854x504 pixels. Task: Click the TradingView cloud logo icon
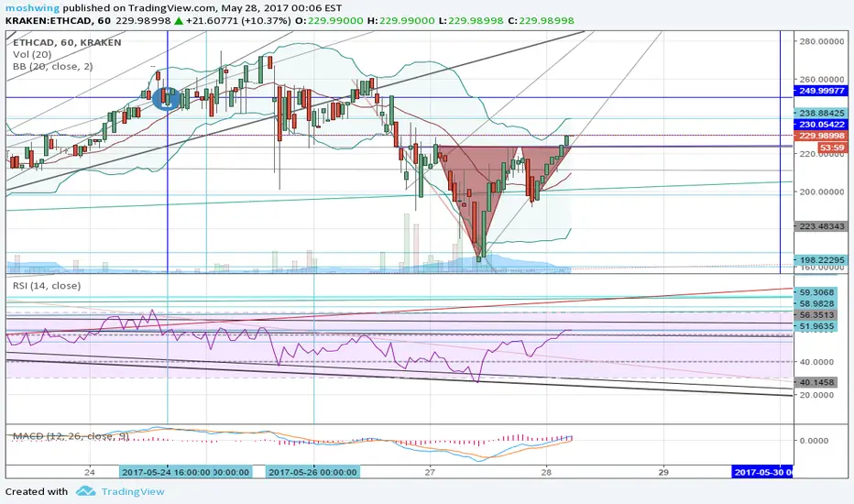[85, 491]
